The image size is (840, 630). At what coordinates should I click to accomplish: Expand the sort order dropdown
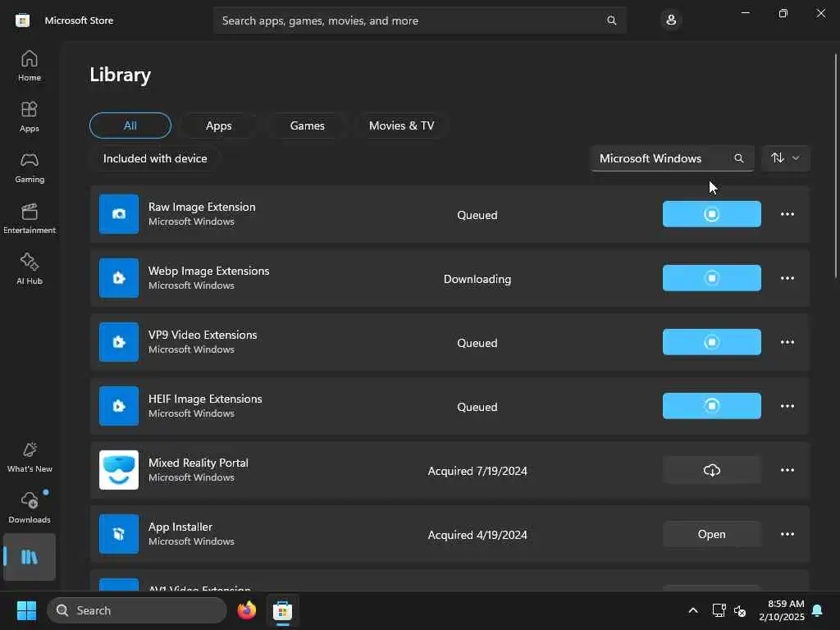[x=785, y=158]
